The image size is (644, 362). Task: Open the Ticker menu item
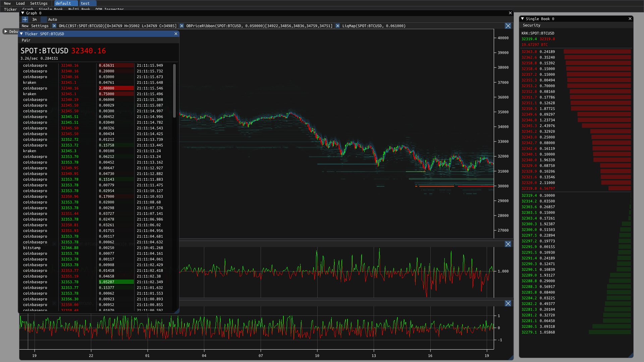coord(10,9)
